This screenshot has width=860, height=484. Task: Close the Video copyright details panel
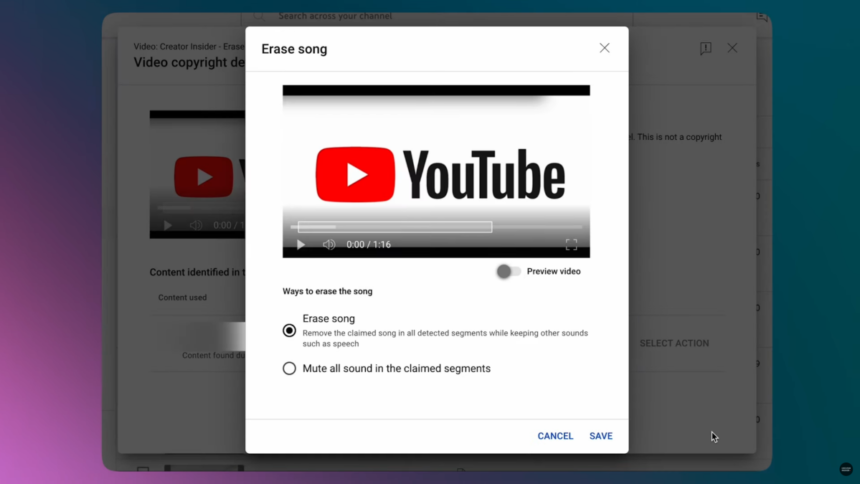tap(732, 48)
